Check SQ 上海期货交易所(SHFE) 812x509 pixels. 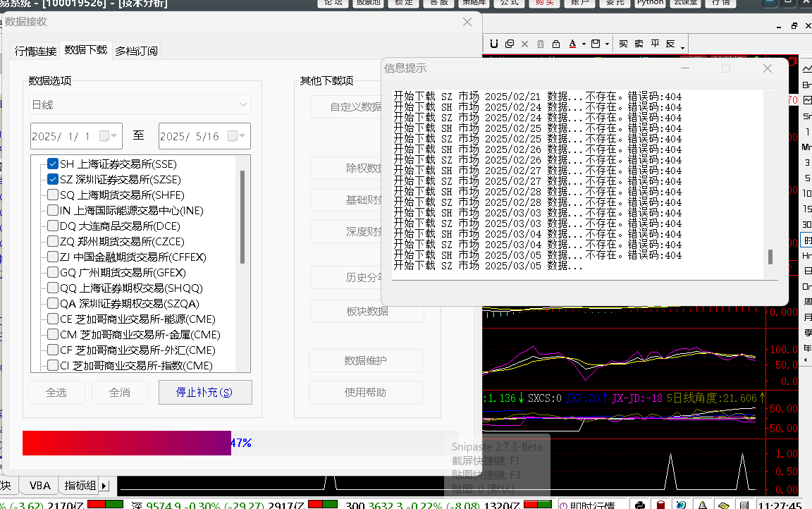(53, 195)
